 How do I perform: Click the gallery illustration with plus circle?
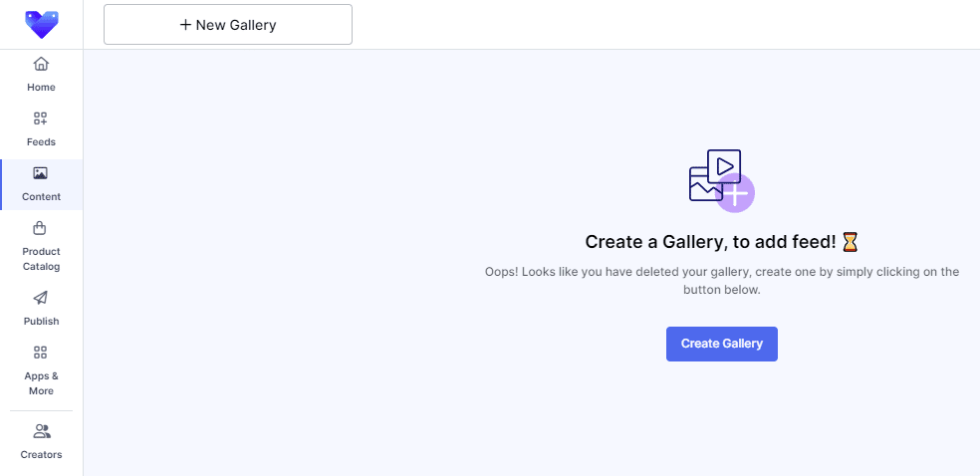coord(721,180)
